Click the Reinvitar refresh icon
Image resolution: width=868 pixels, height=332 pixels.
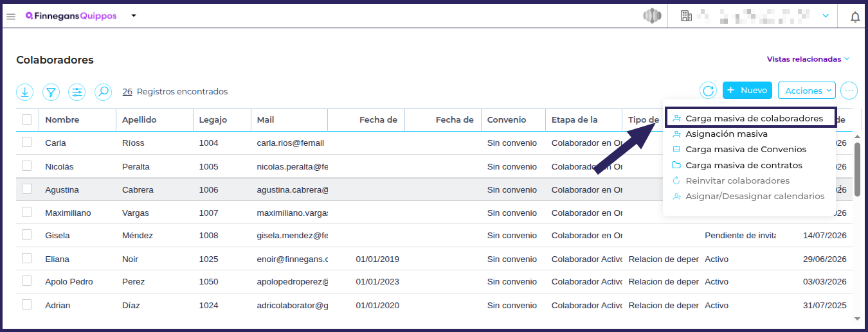676,180
